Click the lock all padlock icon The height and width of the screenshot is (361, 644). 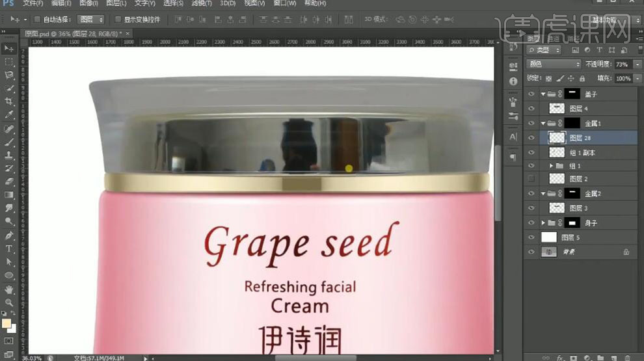582,79
